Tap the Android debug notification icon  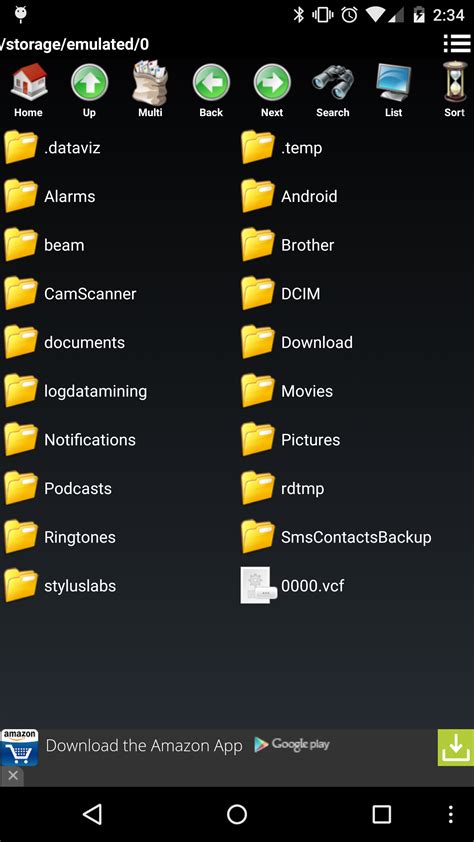[20, 14]
